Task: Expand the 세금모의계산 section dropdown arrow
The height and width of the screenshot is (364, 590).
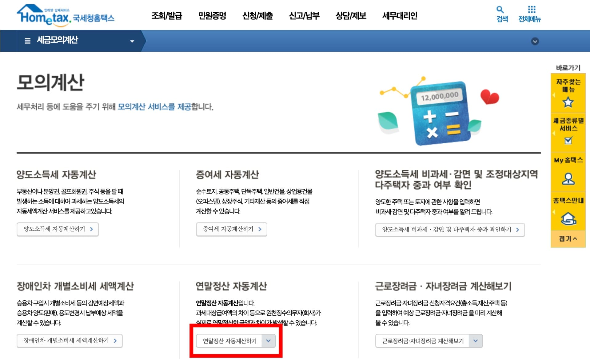Action: coord(132,41)
